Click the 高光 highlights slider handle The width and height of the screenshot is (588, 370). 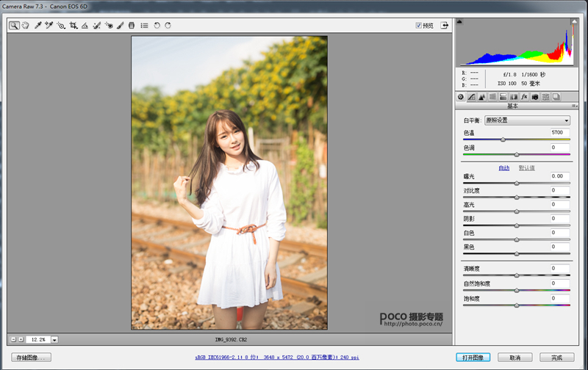click(x=517, y=211)
